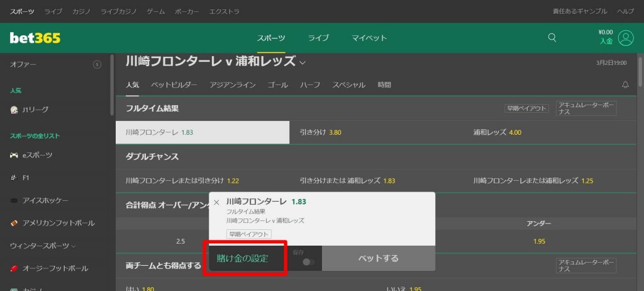Screen dimensions: 644x291
Task: Collapse the ダブルチャンス market header
Action: click(152, 157)
